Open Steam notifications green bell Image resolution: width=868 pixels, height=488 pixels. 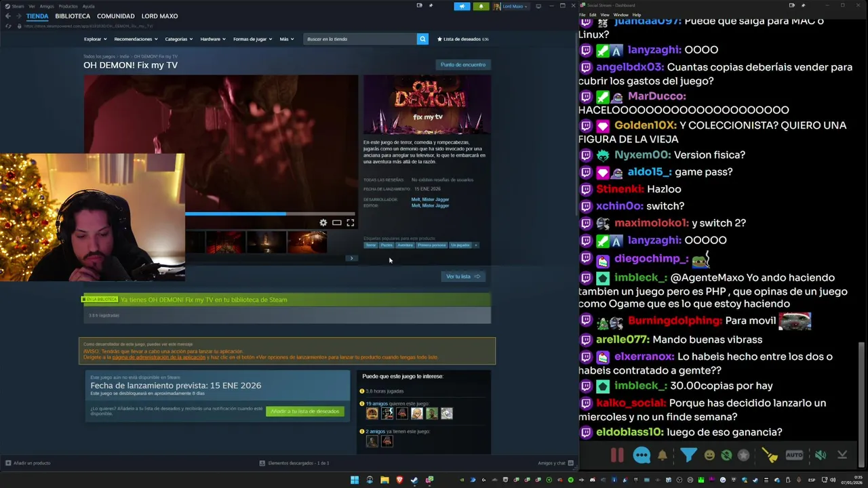pyautogui.click(x=481, y=6)
